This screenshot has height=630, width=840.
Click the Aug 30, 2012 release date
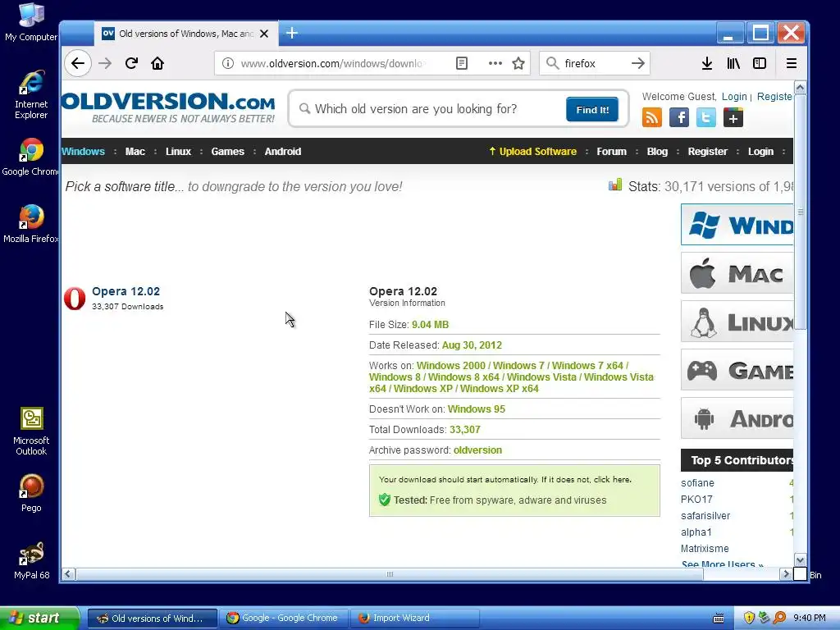pos(472,345)
